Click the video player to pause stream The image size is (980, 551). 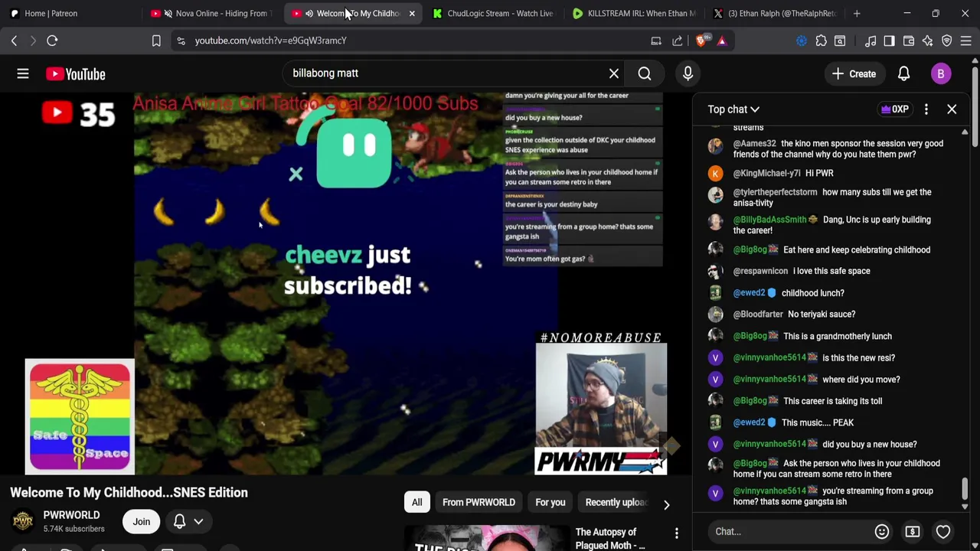[x=346, y=284]
